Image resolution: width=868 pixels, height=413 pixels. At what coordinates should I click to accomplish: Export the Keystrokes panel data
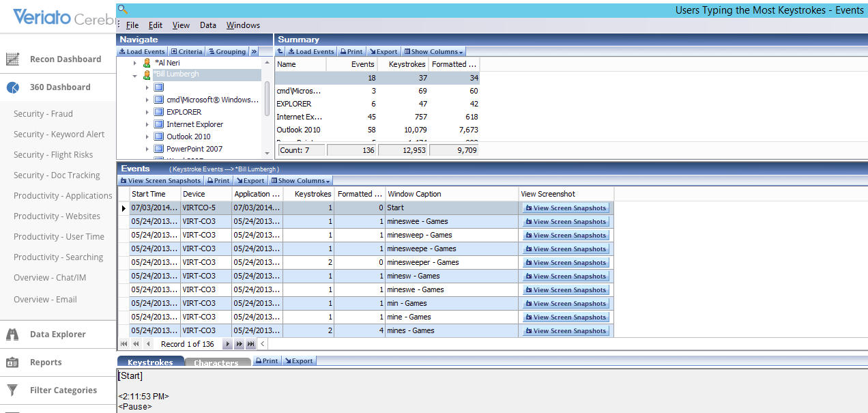point(299,361)
